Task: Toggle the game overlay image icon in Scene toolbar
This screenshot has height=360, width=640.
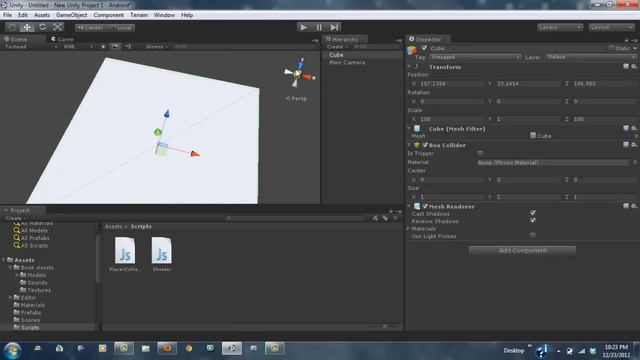Action: (116, 47)
